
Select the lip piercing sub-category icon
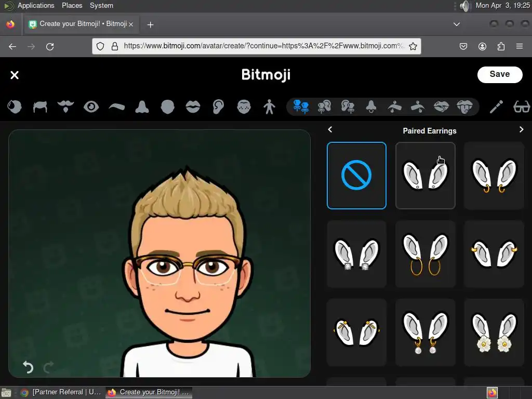[x=441, y=107]
